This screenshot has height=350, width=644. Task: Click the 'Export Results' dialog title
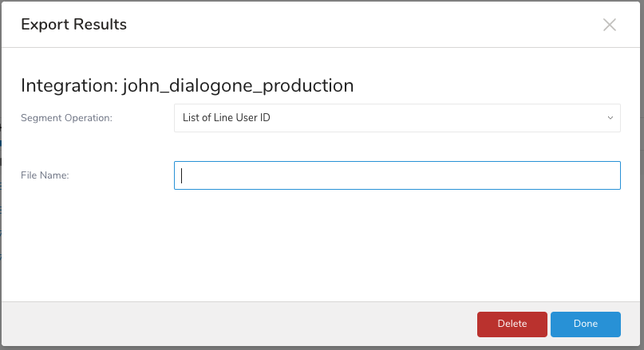(x=73, y=25)
